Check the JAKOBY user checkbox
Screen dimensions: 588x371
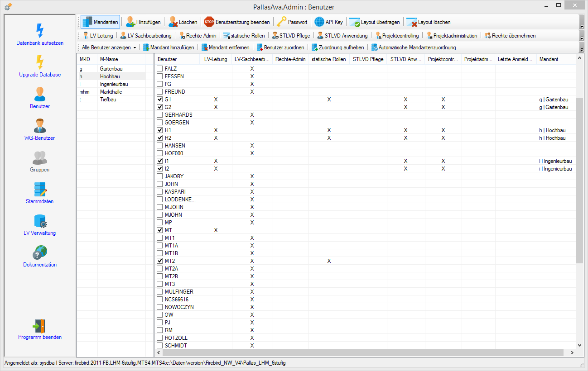[x=159, y=176]
